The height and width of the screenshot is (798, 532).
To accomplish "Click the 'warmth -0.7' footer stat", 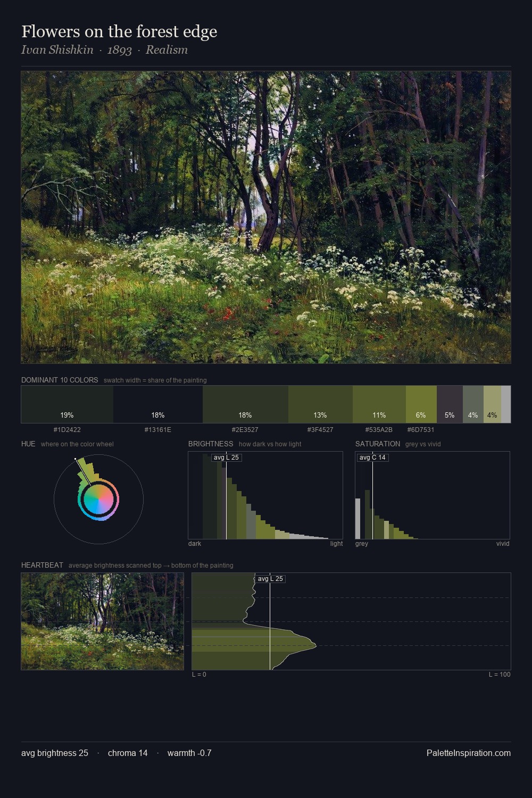I will coord(189,753).
